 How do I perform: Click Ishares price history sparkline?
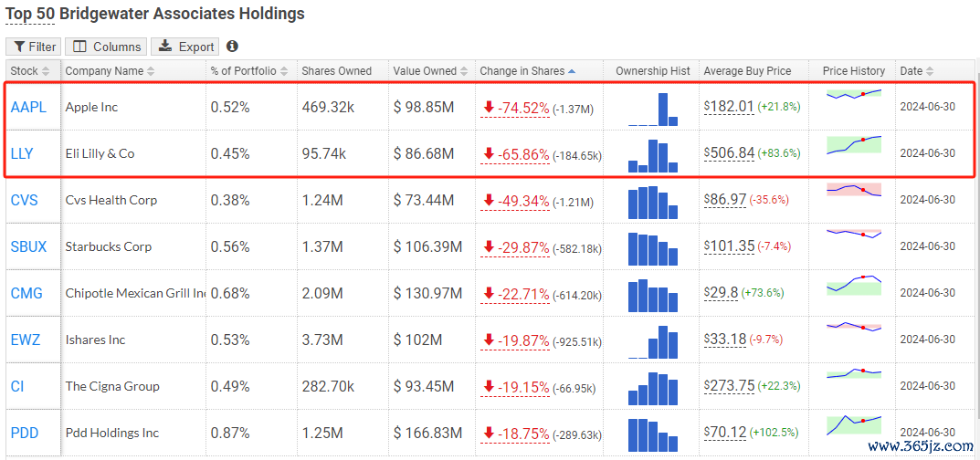tap(854, 327)
